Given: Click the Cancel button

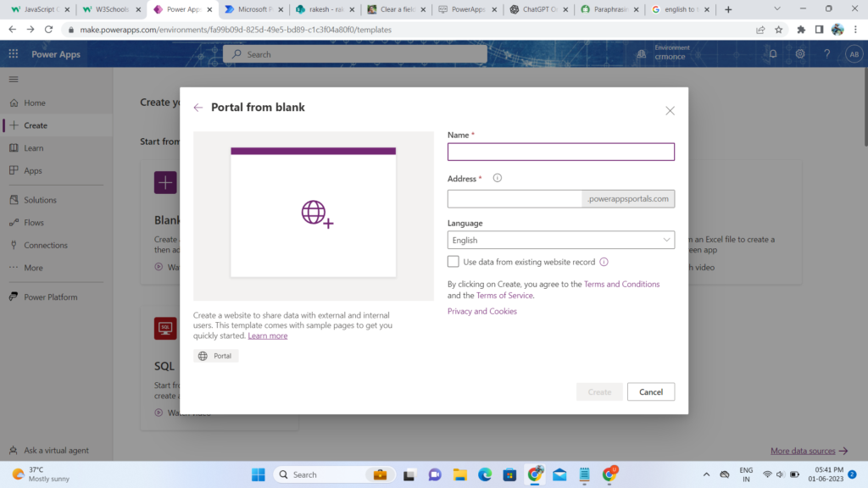Looking at the screenshot, I should click(651, 391).
